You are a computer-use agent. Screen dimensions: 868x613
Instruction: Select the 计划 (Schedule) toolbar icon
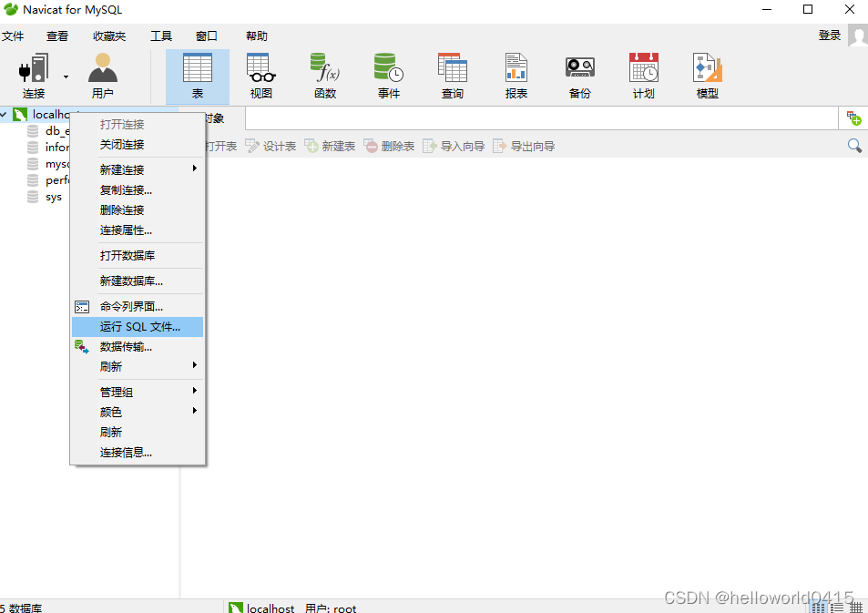(x=643, y=76)
